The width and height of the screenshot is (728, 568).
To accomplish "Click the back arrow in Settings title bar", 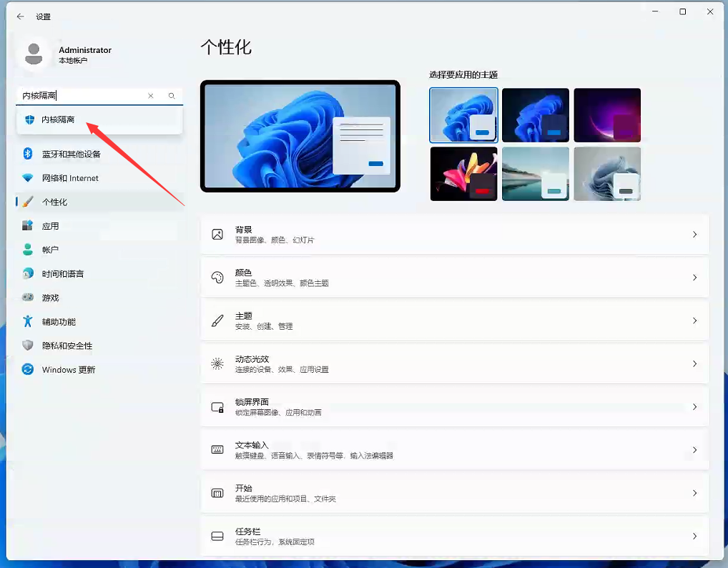I will click(x=20, y=16).
